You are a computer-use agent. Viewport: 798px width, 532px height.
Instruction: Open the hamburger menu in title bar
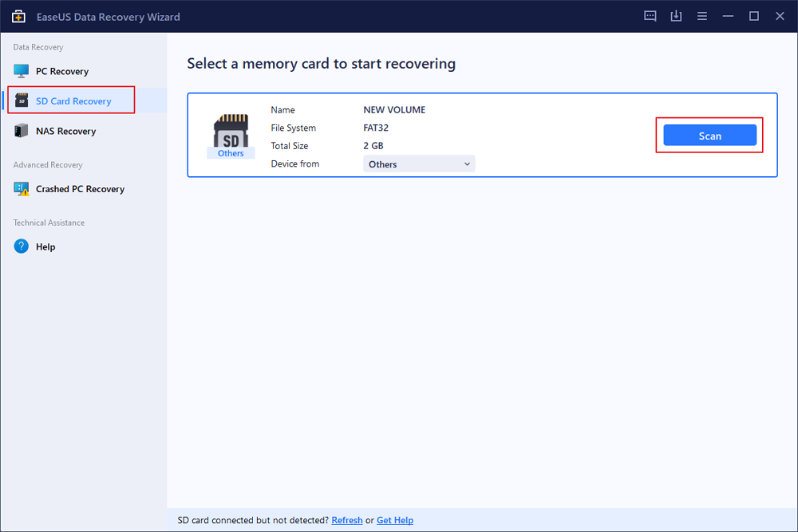(x=701, y=16)
